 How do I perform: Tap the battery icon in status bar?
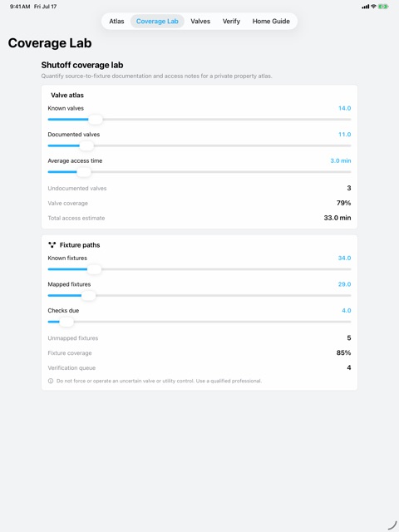(x=383, y=7)
